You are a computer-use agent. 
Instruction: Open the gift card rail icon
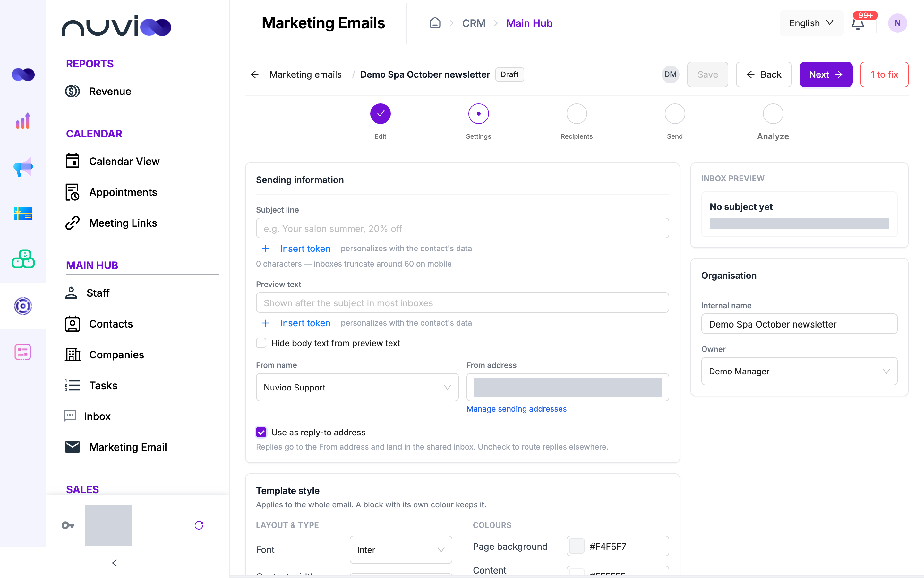pos(23,213)
